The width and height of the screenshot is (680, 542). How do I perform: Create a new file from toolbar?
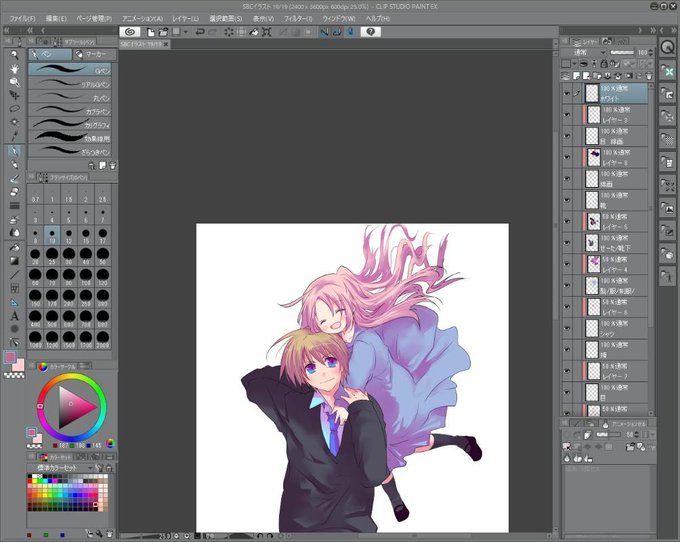(x=150, y=32)
